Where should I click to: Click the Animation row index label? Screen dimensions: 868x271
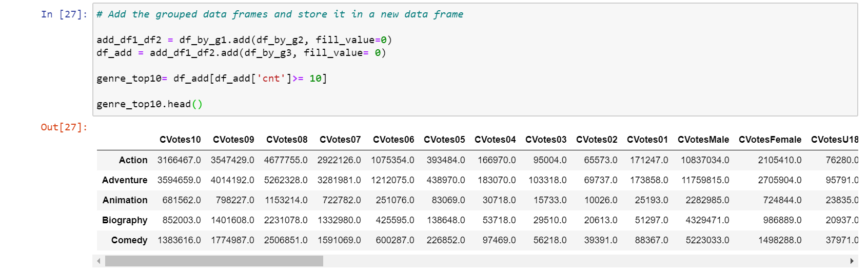click(x=125, y=200)
